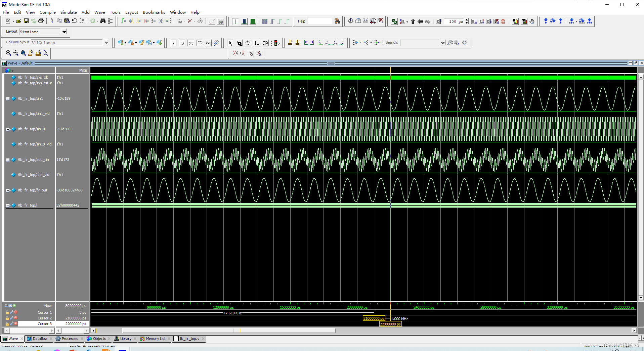Remove Cursor 3 with its red minus
This screenshot has width=644, height=351.
tap(16, 323)
